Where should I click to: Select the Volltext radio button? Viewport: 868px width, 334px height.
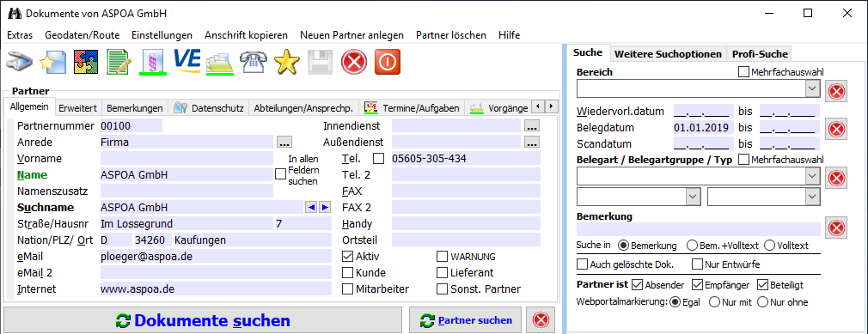click(x=769, y=245)
